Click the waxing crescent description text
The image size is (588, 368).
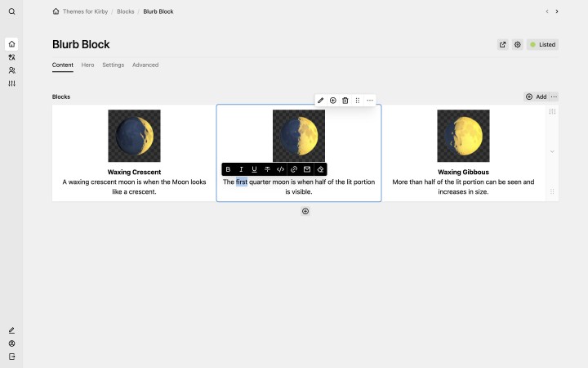[134, 186]
